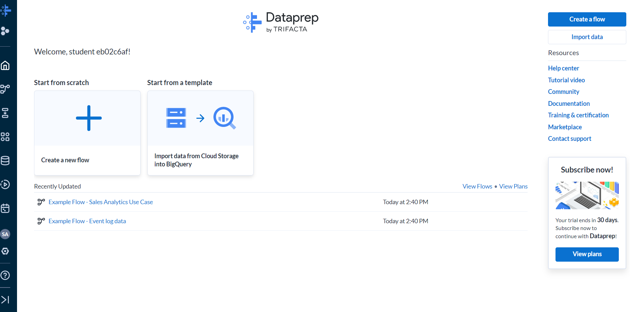This screenshot has width=644, height=312.
Task: Click the flow icon beside Event log data
Action: 41,221
